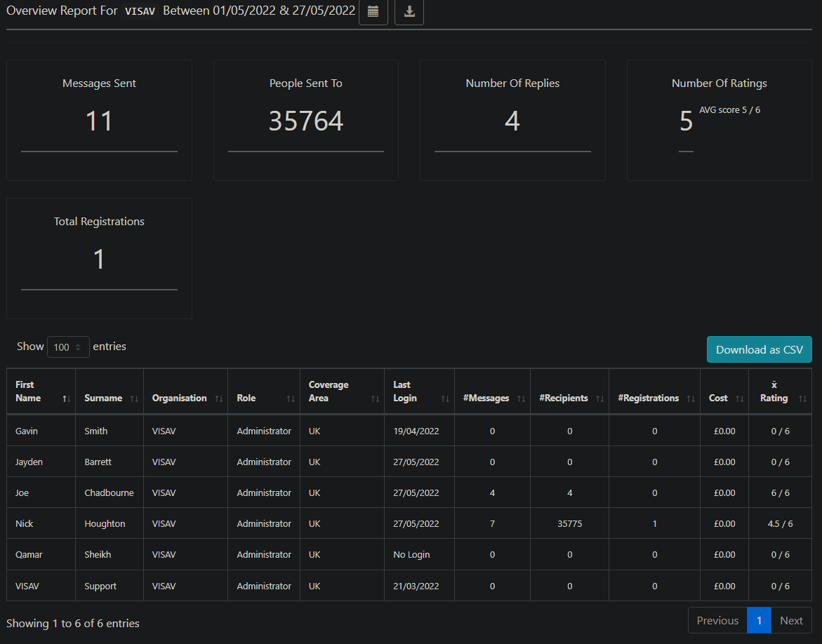Open the calendar date range picker
The height and width of the screenshot is (644, 822).
(x=373, y=13)
